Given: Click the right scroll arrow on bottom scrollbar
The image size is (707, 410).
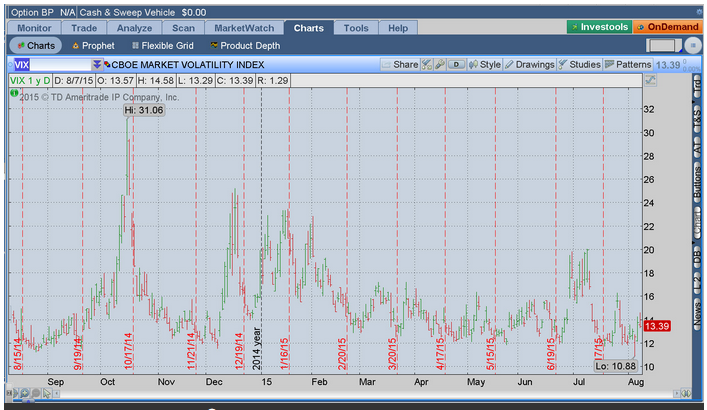Looking at the screenshot, I should 676,394.
